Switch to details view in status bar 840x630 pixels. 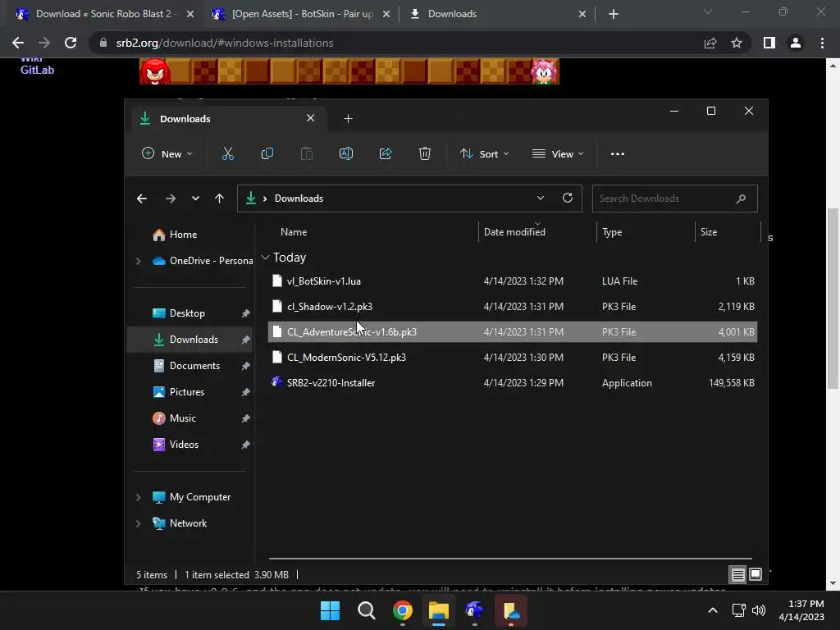tap(737, 575)
